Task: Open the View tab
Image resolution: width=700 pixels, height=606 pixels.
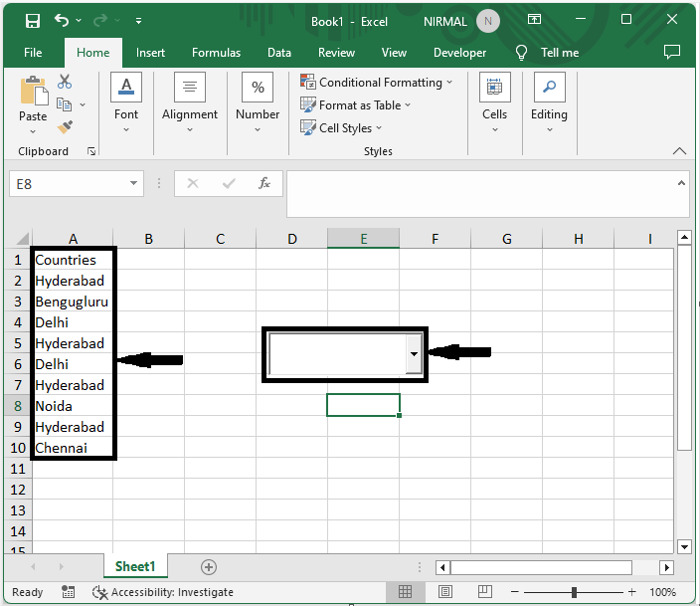Action: click(394, 53)
